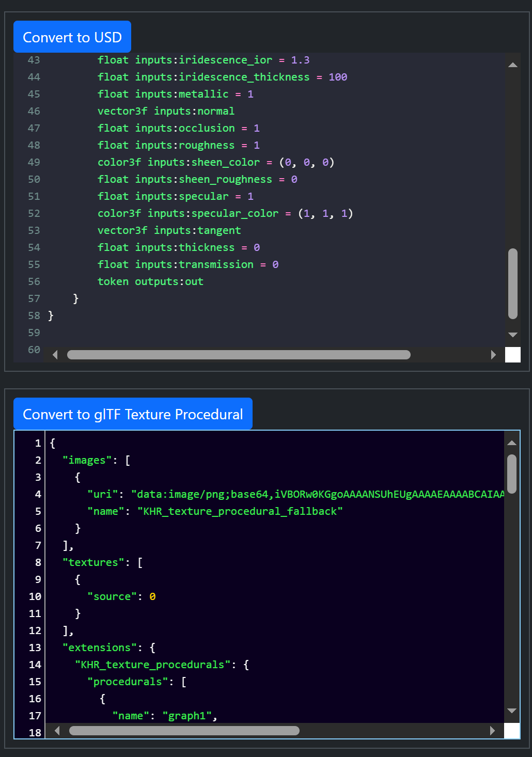Click the scroll-right arrow in the glTF editor
The height and width of the screenshot is (757, 532).
point(492,731)
